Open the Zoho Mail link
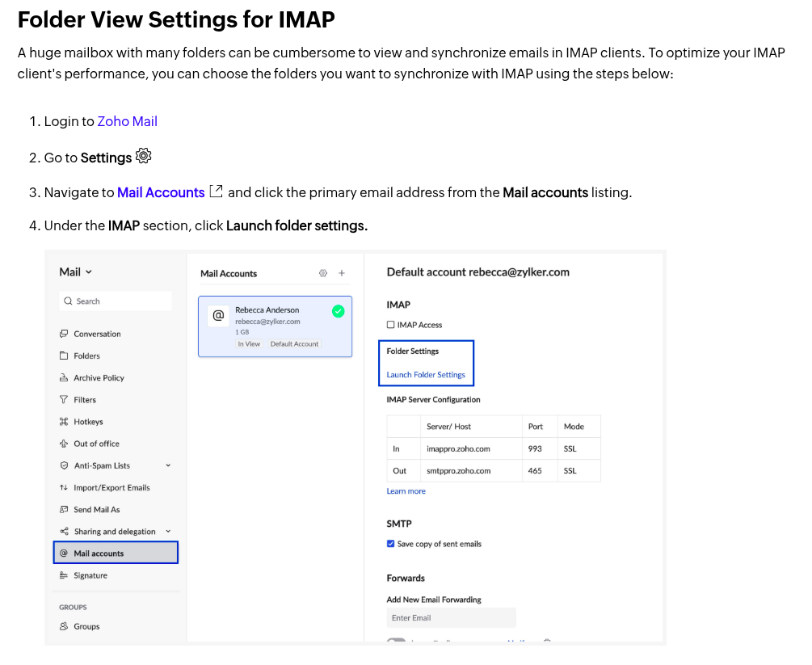This screenshot has height=665, width=812. [128, 121]
